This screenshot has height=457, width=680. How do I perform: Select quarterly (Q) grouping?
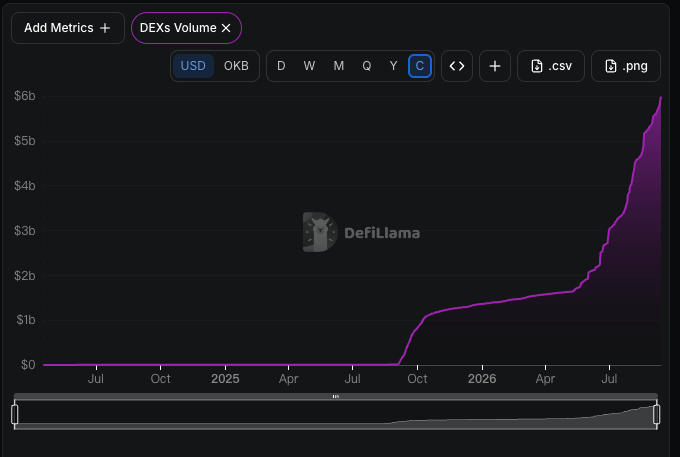point(367,66)
